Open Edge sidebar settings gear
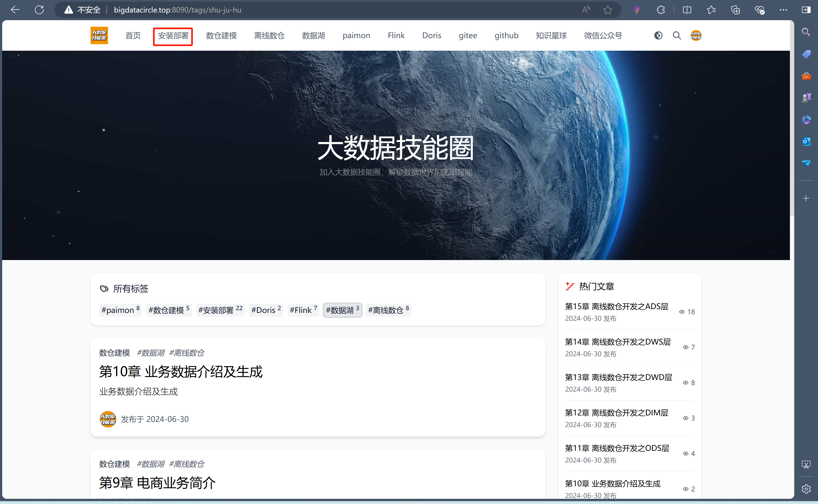 (806, 489)
